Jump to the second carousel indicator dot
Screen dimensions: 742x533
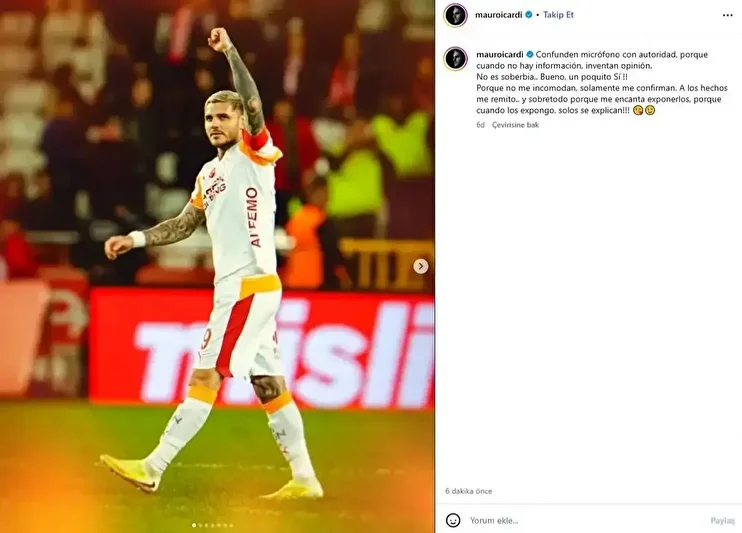pyautogui.click(x=200, y=525)
